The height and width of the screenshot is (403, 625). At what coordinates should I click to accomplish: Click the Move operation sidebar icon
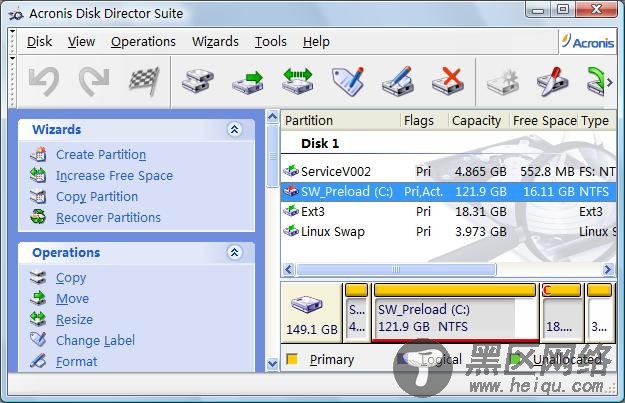(x=38, y=298)
